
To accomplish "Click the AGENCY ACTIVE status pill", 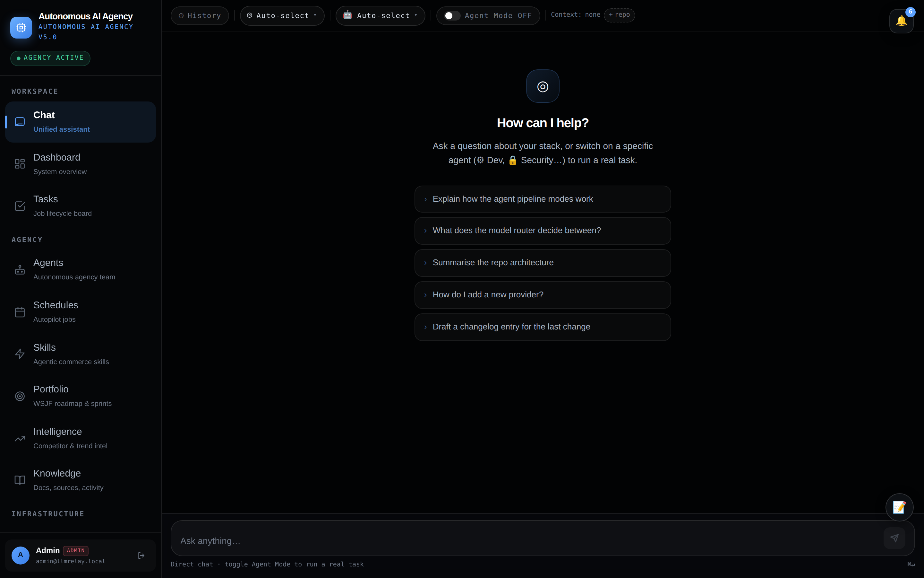I will pos(50,58).
